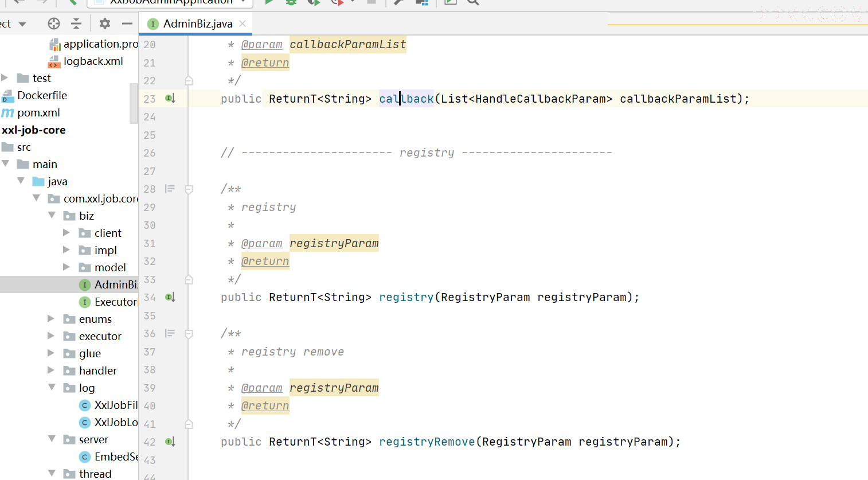The width and height of the screenshot is (868, 480).
Task: Collapse the log folder in tree
Action: (52, 388)
